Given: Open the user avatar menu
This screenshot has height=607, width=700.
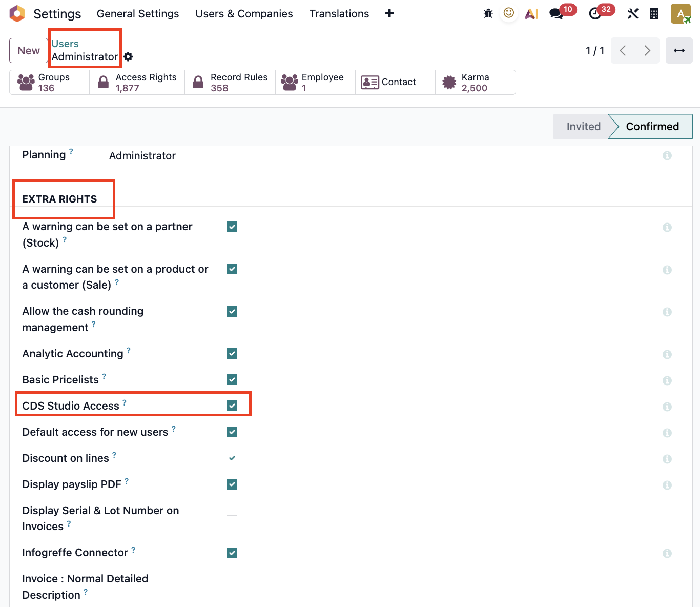Looking at the screenshot, I should coord(681,14).
